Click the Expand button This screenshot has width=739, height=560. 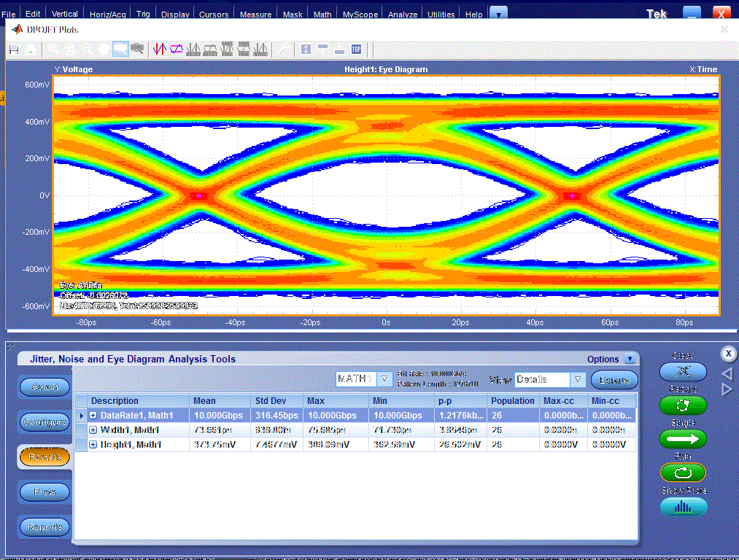[614, 380]
